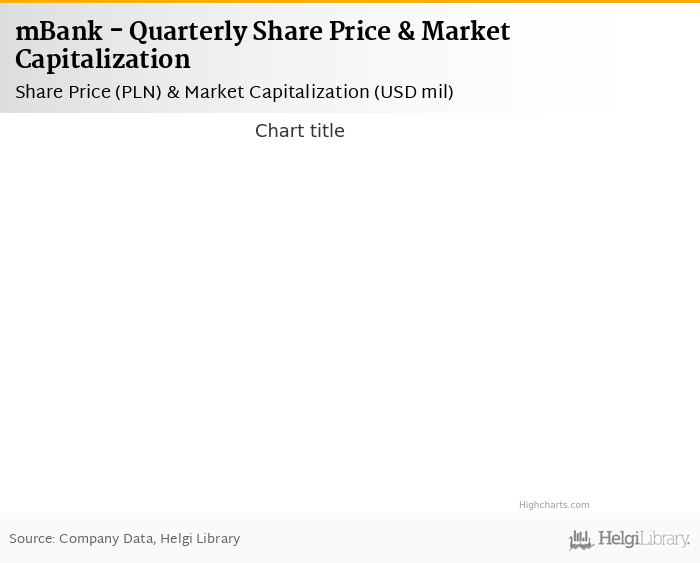Image resolution: width=700 pixels, height=563 pixels.
Task: Click the word 'Capitalization' in the main heading
Action: click(x=102, y=60)
